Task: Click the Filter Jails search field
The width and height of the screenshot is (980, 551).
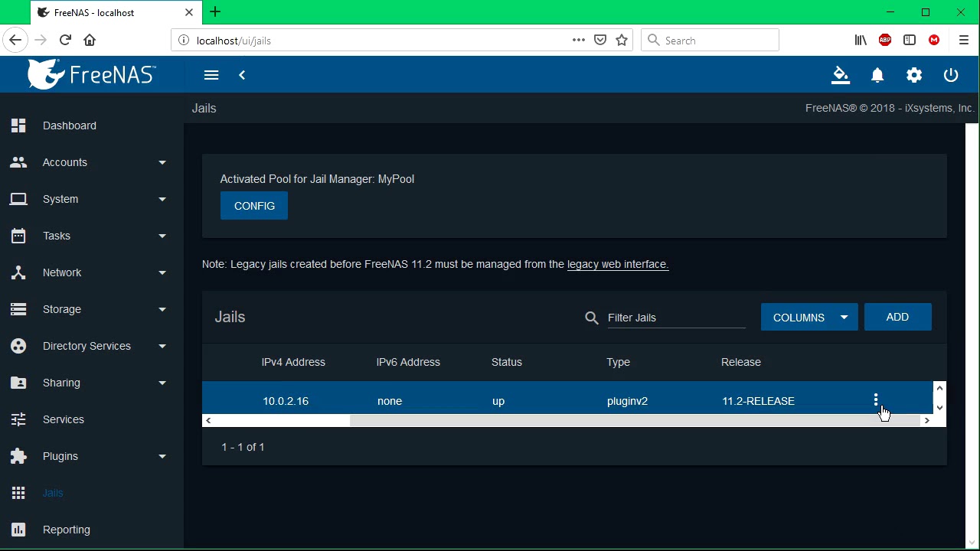Action: [x=676, y=318]
